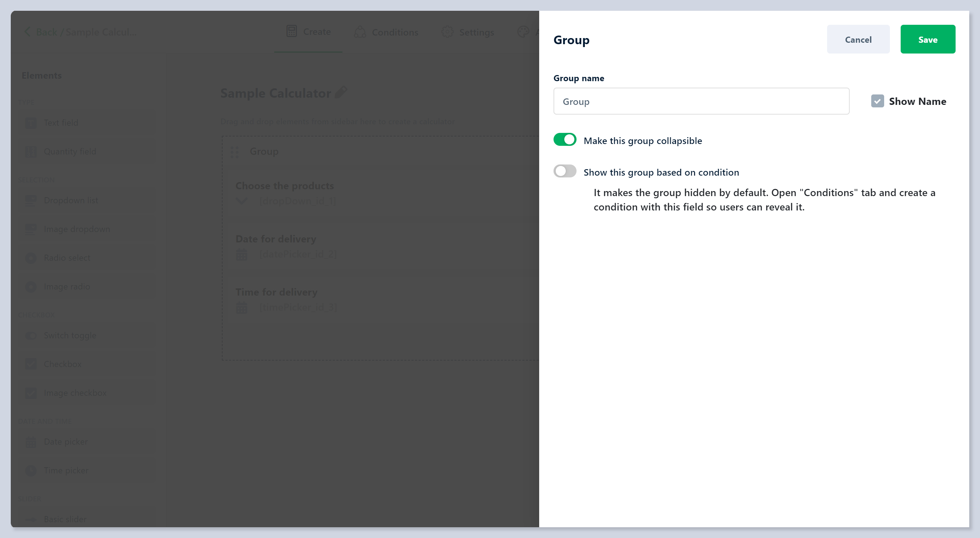
Task: Click the Radio select element icon
Action: tap(31, 258)
